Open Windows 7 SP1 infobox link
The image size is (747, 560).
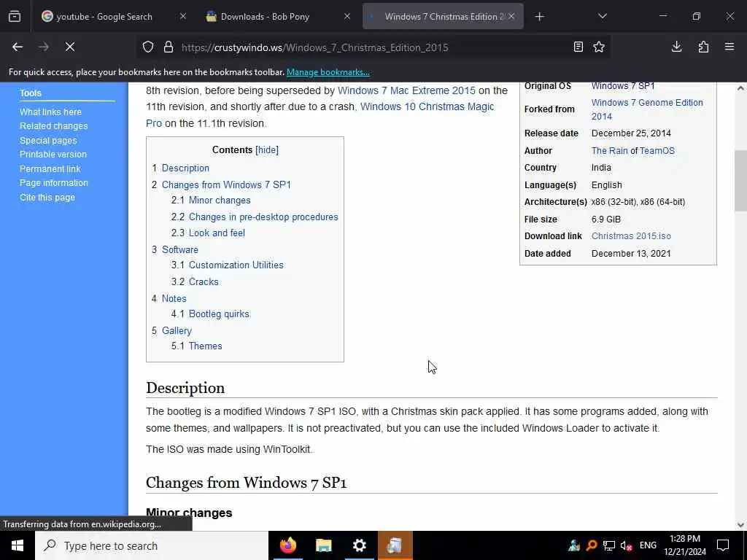[623, 86]
